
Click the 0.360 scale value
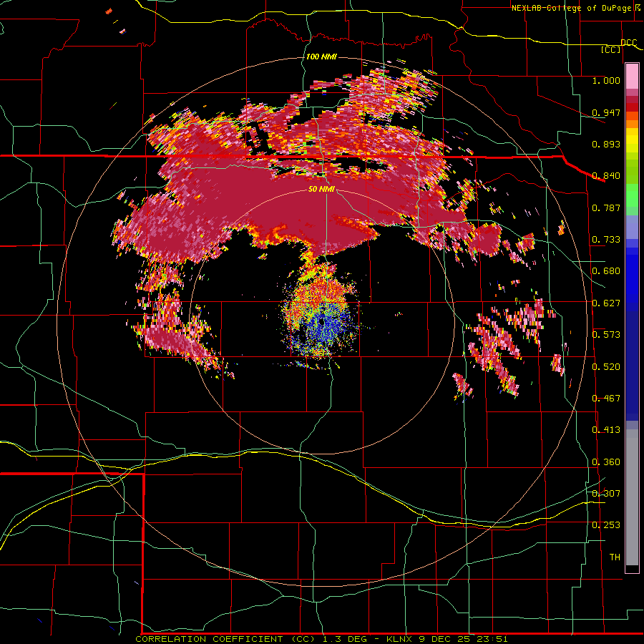[606, 462]
